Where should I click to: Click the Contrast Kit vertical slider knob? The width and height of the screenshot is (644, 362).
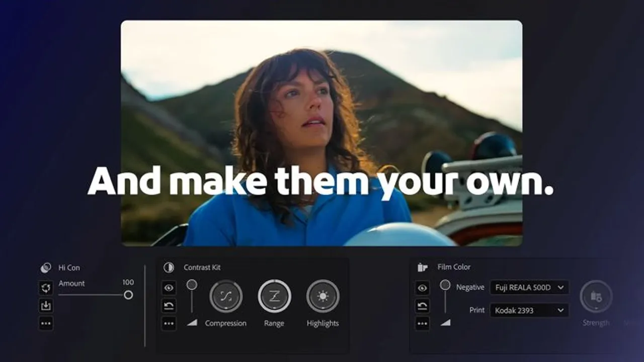(192, 285)
